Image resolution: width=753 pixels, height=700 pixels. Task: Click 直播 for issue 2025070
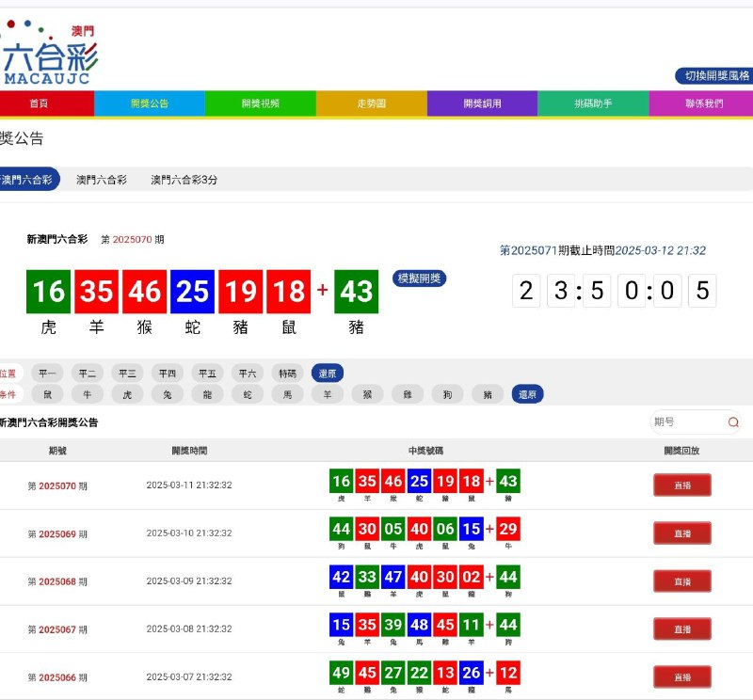[681, 485]
